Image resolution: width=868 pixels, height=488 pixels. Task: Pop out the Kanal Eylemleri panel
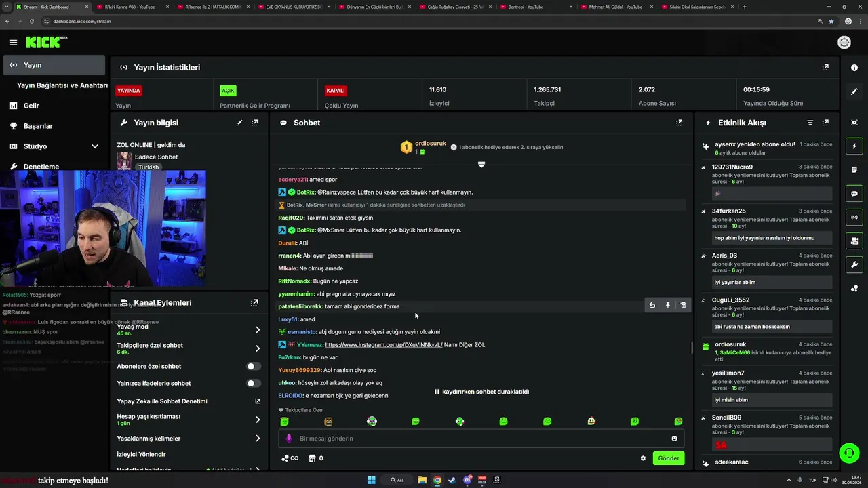pyautogui.click(x=254, y=302)
